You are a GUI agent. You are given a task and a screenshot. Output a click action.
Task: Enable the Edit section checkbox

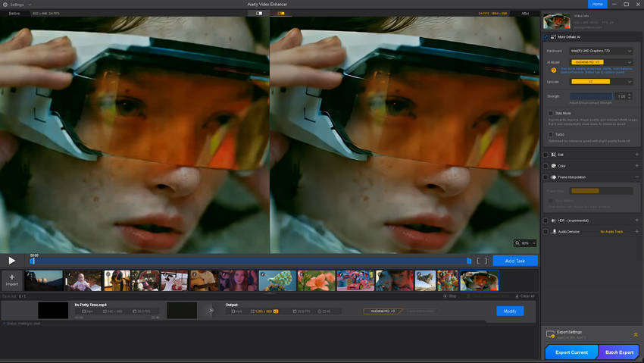[x=546, y=155]
